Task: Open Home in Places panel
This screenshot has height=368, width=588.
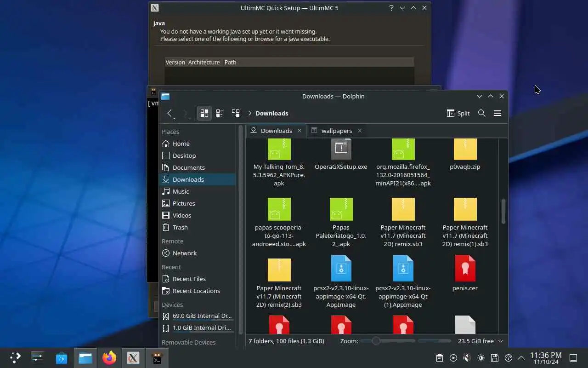Action: pos(198,144)
